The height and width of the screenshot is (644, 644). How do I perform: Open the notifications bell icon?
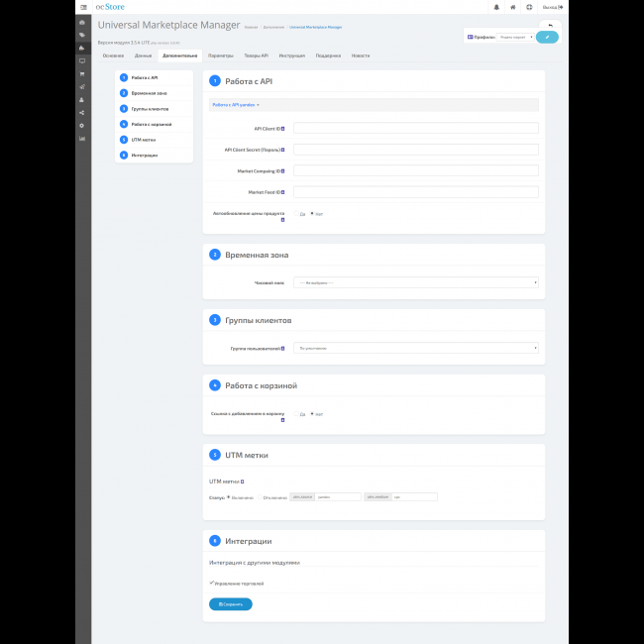coord(497,7)
